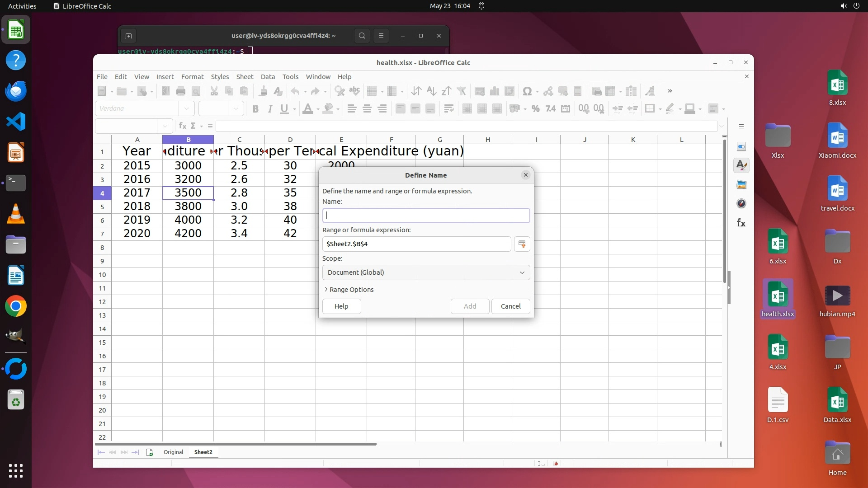Click the Help button in the dialog
Screen dimensions: 868x488
click(341, 306)
